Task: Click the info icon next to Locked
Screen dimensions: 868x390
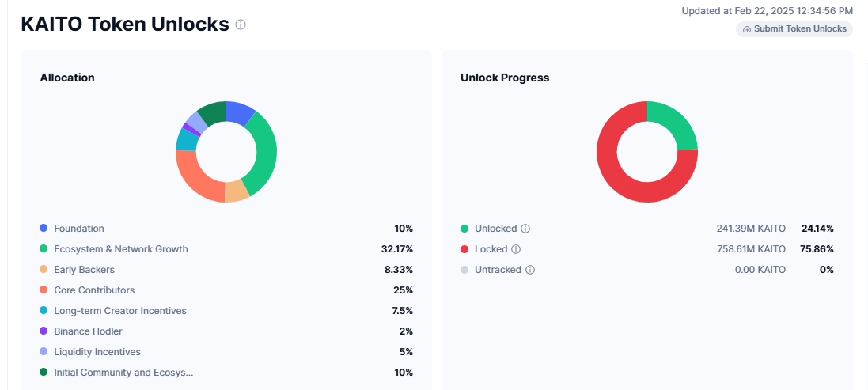Action: point(516,249)
